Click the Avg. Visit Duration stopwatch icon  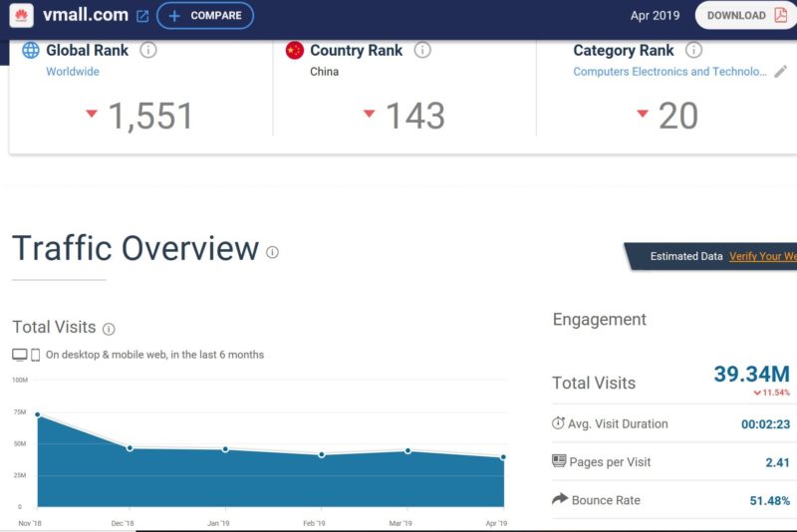(558, 422)
